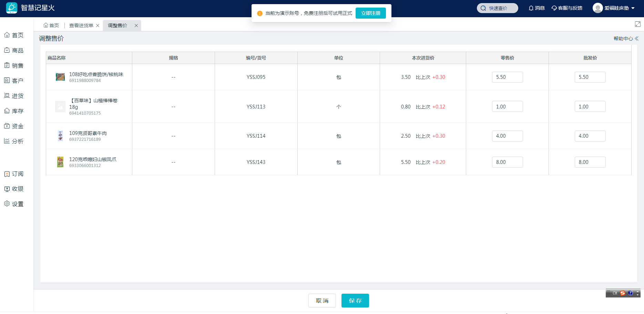Open 分析 reports in sidebar
The image size is (644, 314).
[x=14, y=141]
